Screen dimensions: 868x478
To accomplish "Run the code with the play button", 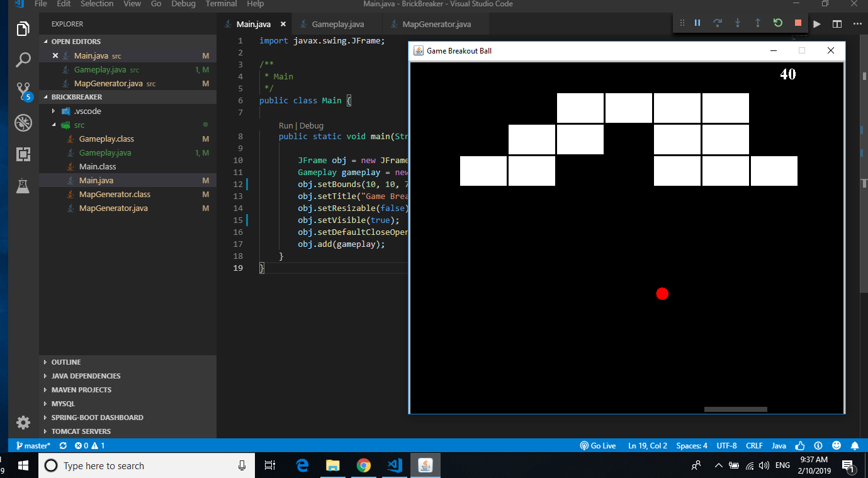I will pyautogui.click(x=817, y=24).
